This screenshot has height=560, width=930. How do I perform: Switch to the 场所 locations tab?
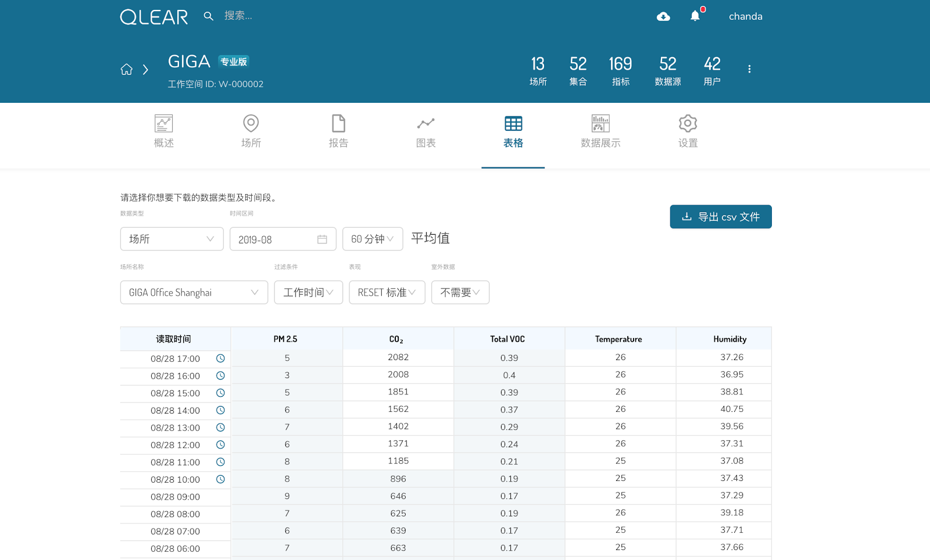(251, 131)
